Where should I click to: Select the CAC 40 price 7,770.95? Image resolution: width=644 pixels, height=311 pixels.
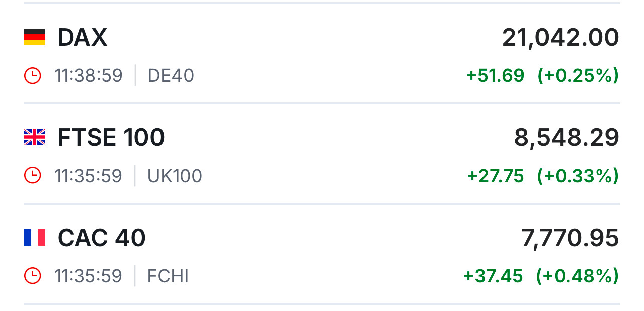point(570,238)
